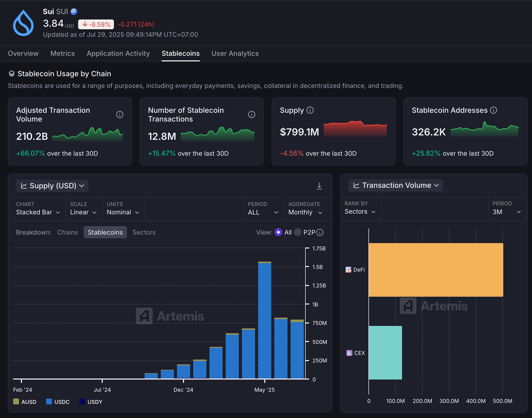The width and height of the screenshot is (532, 418).
Task: Switch to the User Analytics tab
Action: (x=235, y=53)
